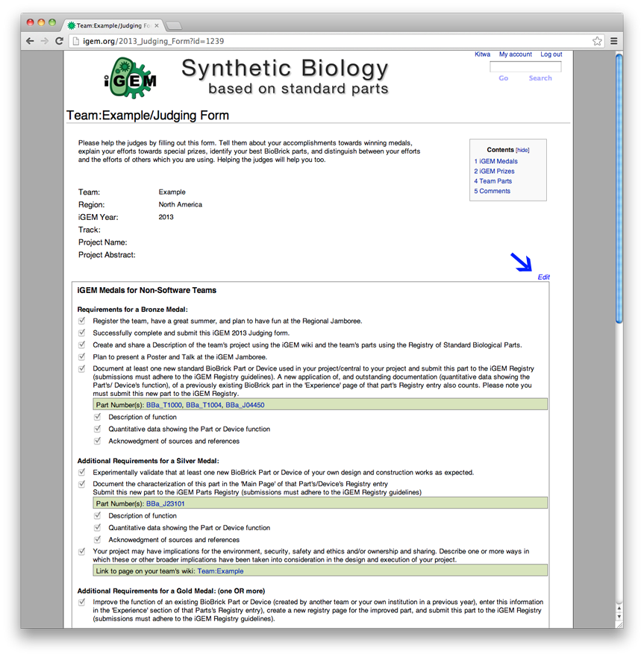Reload the page with refresh icon

click(59, 41)
